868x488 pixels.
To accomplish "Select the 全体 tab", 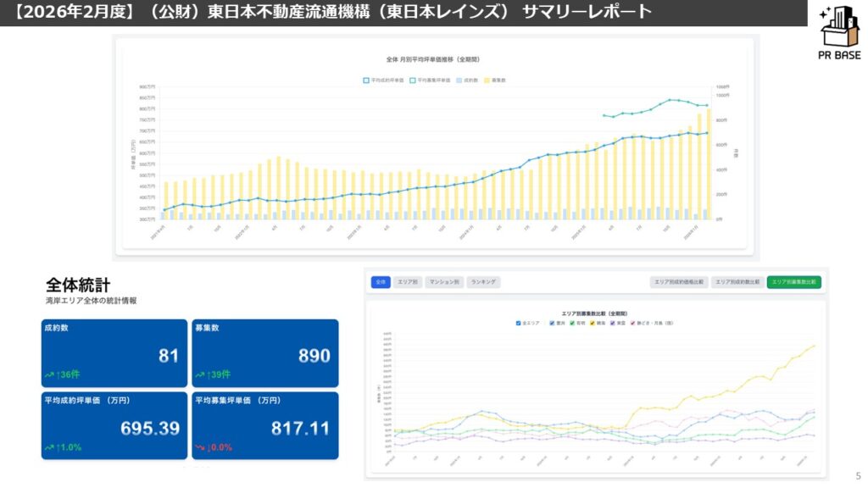I will pos(381,282).
